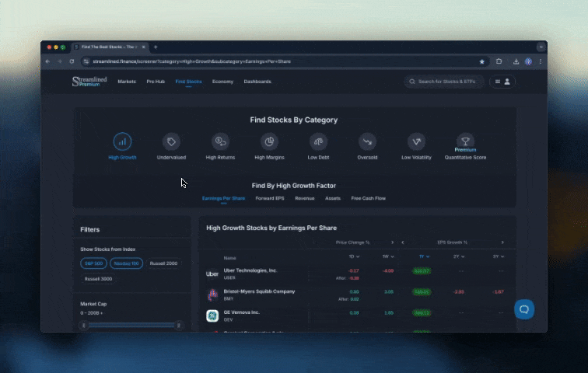This screenshot has height=373, width=588.
Task: Go to next EPS Growth % columns
Action: (x=502, y=242)
